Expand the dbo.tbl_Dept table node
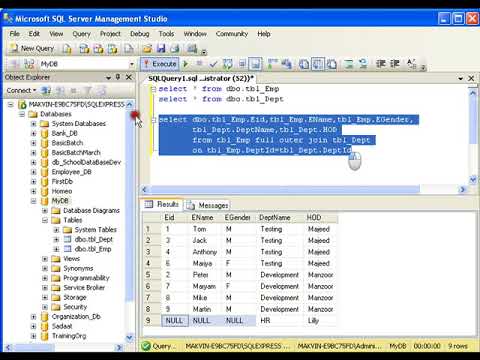The image size is (480, 360). pos(56,239)
